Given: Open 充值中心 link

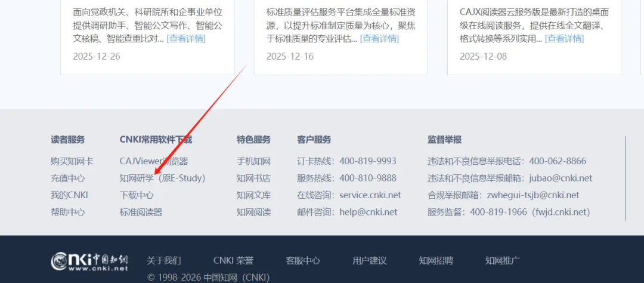Looking at the screenshot, I should (x=68, y=178).
